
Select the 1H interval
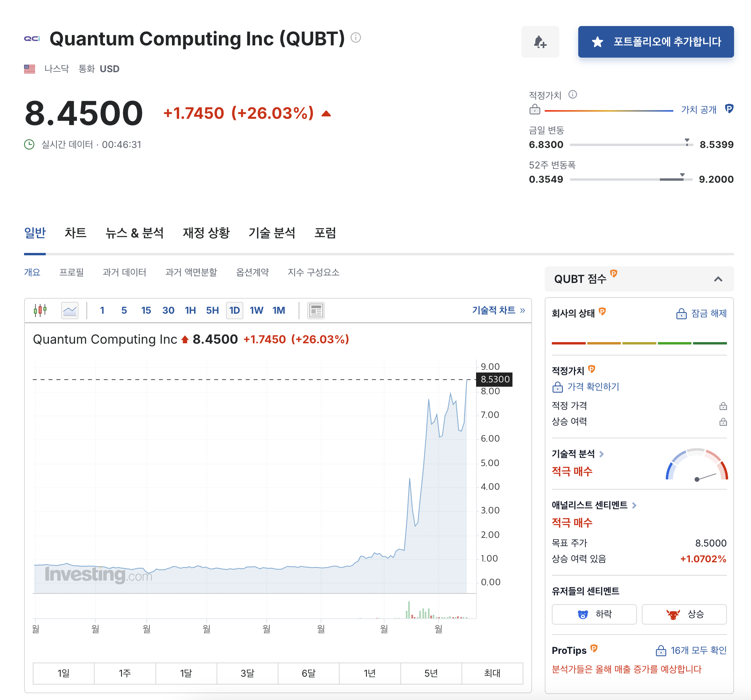point(191,311)
